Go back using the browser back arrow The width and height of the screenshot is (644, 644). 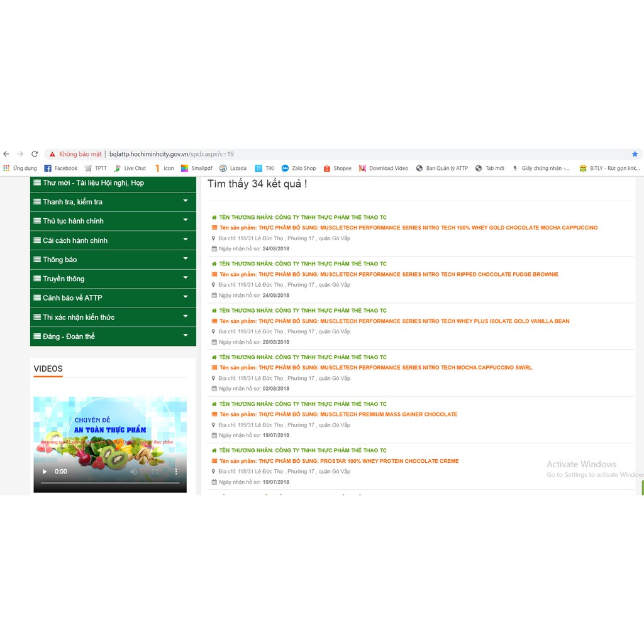point(6,154)
